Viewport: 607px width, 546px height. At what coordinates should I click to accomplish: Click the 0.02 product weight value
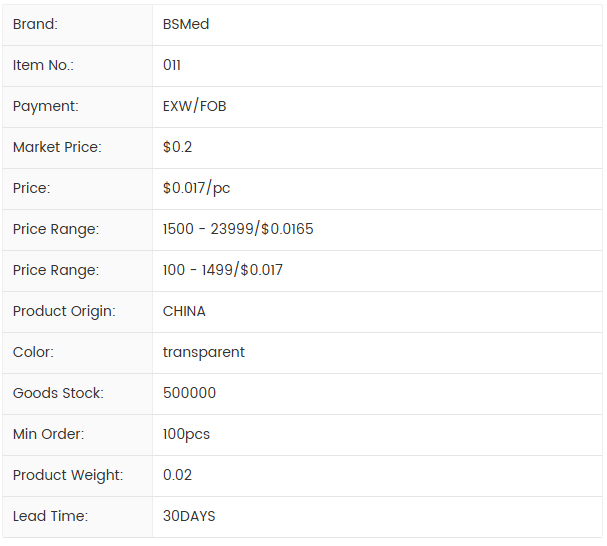[178, 475]
